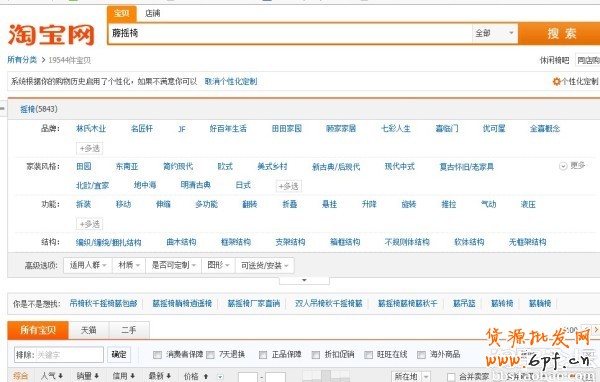Click the Taobao (淘宝网) logo
600x382 pixels.
click(51, 34)
